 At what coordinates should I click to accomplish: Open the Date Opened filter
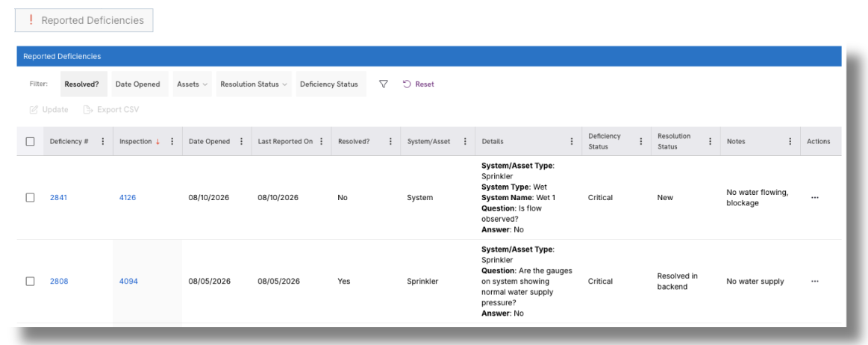tap(138, 84)
